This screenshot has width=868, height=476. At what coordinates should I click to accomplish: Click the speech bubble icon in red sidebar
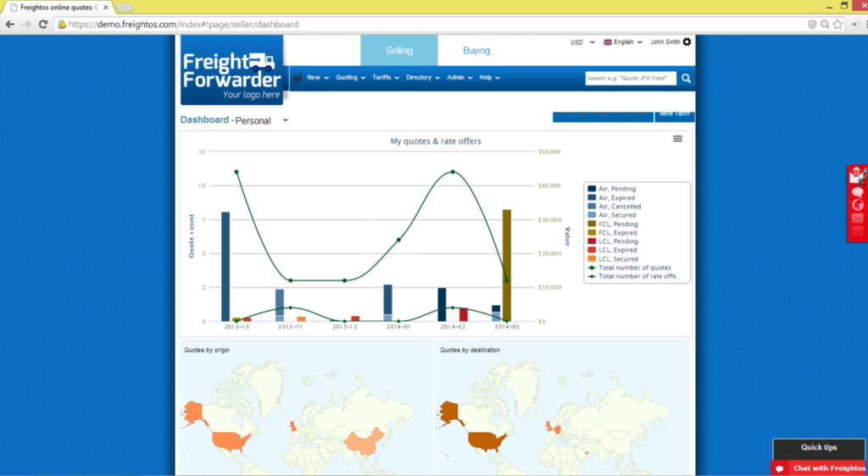click(858, 191)
